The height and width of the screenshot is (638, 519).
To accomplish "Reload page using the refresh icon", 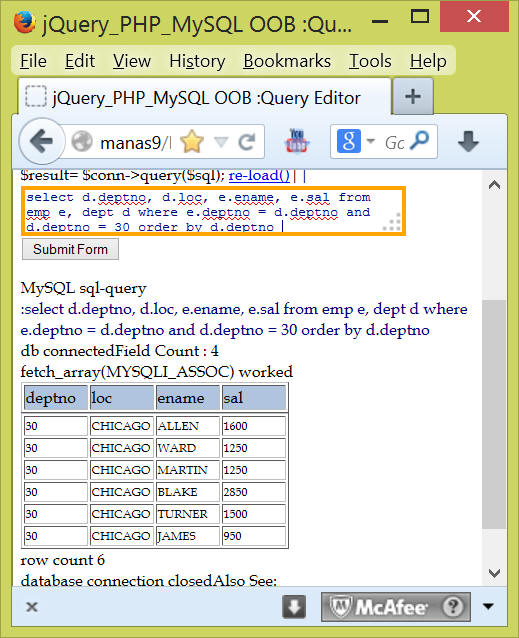I will (x=246, y=142).
